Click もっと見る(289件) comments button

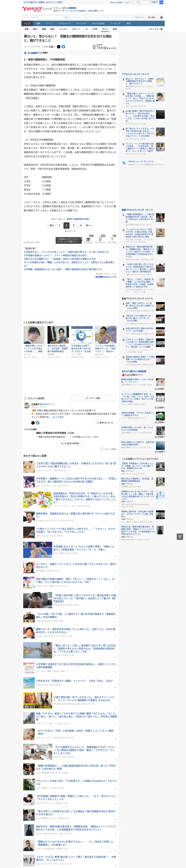click(x=70, y=443)
